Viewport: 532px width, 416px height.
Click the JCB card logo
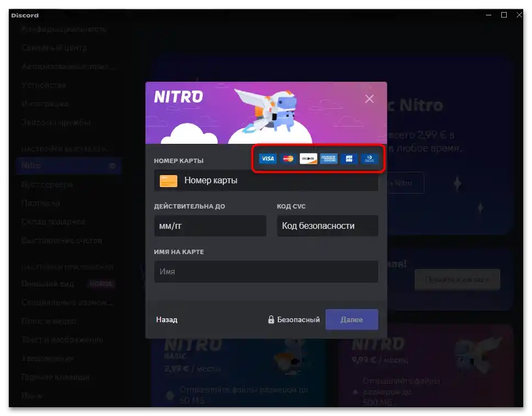point(349,158)
